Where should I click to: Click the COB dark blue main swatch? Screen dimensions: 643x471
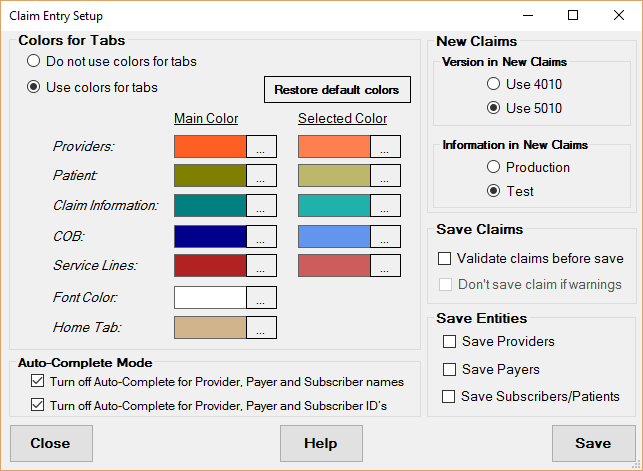[210, 236]
